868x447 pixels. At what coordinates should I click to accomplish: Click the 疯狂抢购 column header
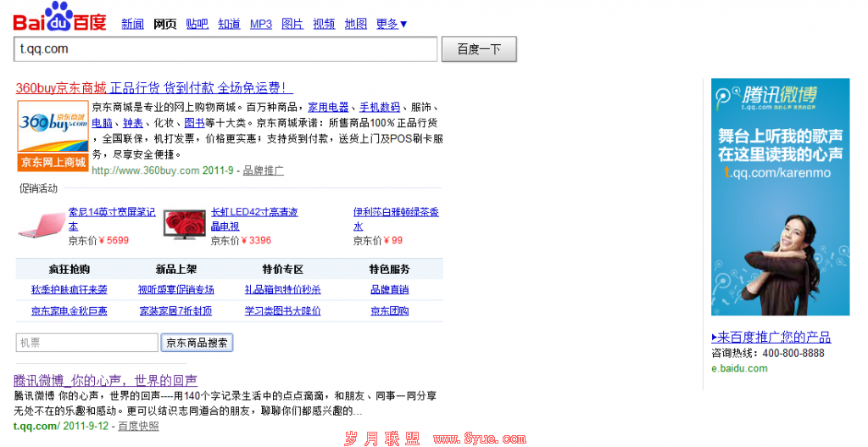coord(70,269)
